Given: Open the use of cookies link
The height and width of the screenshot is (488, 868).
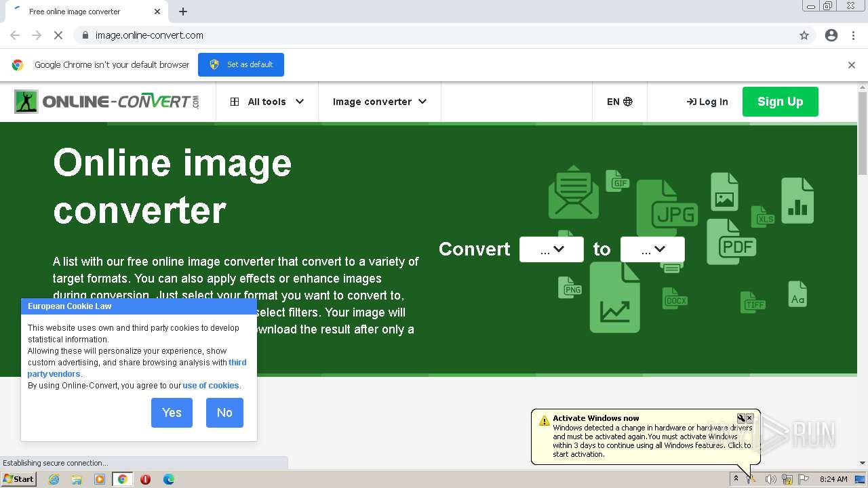Looking at the screenshot, I should pyautogui.click(x=211, y=386).
